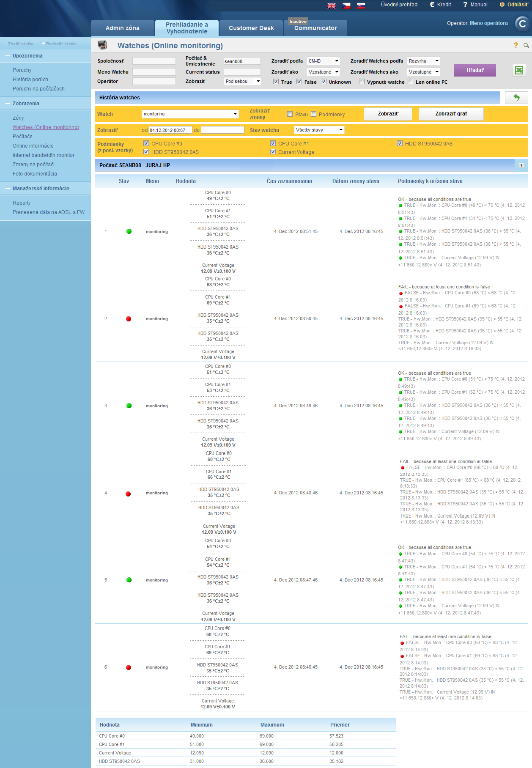
Task: Click the Počítač & Umiestnenie seanb08 field
Action: click(x=242, y=61)
